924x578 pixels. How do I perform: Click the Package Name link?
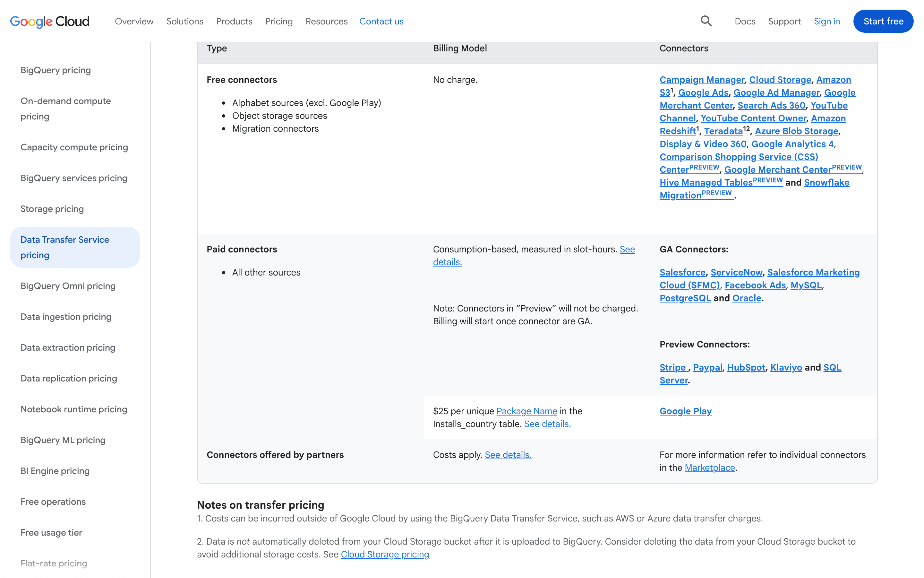[526, 411]
